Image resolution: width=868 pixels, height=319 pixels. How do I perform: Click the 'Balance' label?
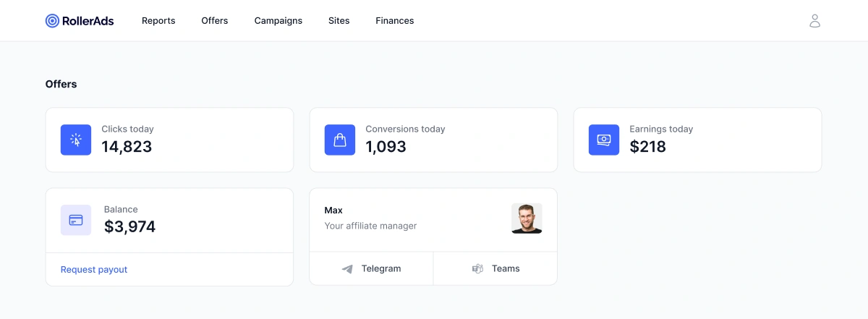click(121, 209)
